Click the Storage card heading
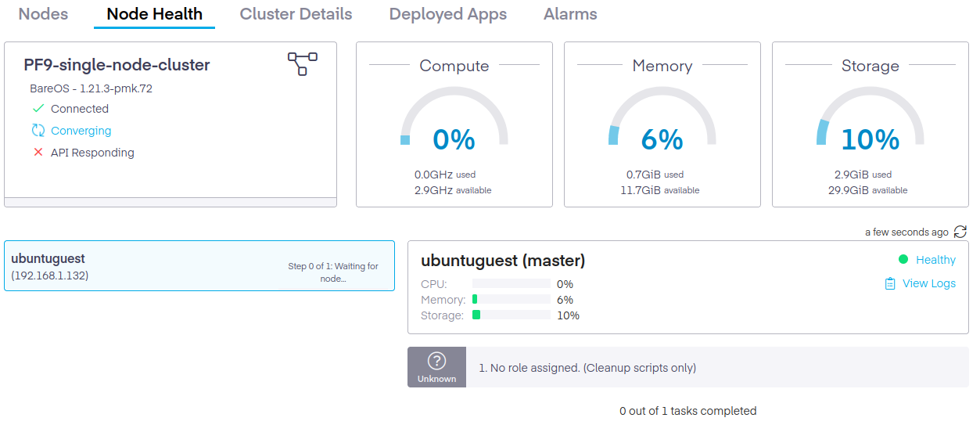Viewport: 980px width, 425px height. pyautogui.click(x=871, y=66)
